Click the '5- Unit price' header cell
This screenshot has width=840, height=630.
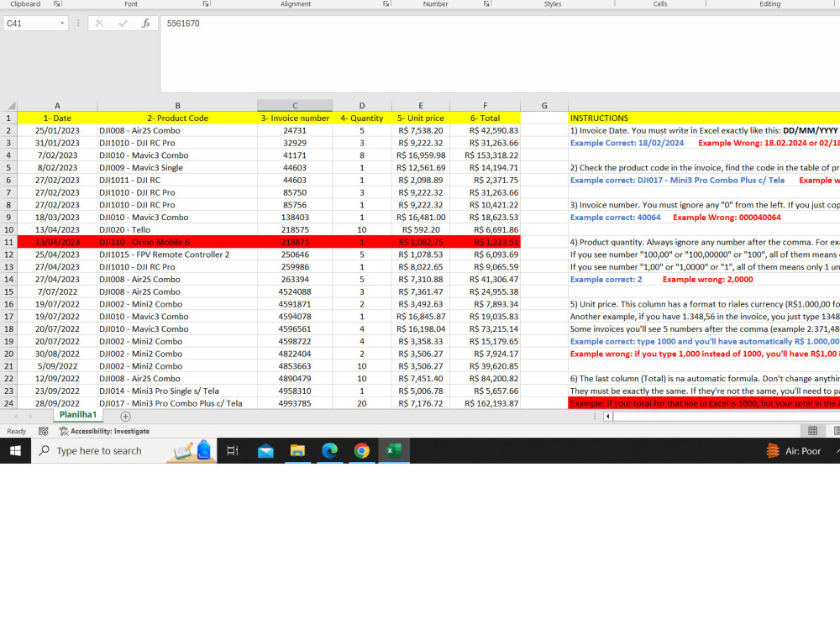point(421,118)
